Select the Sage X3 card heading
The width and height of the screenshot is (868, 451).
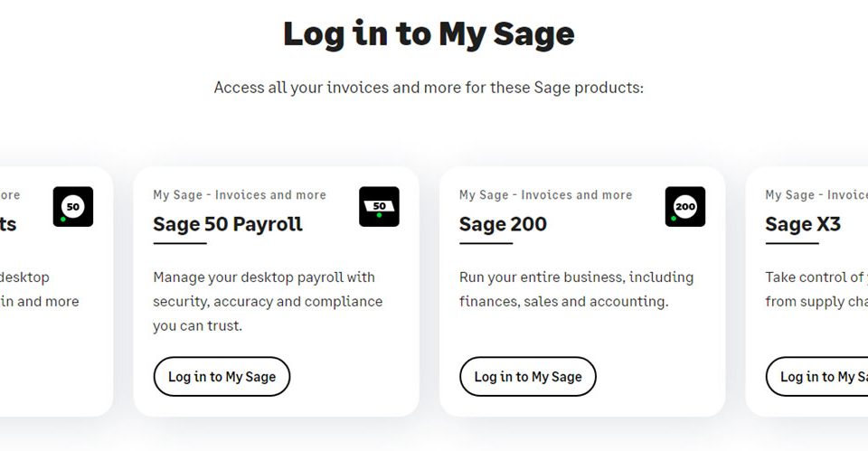coord(803,224)
